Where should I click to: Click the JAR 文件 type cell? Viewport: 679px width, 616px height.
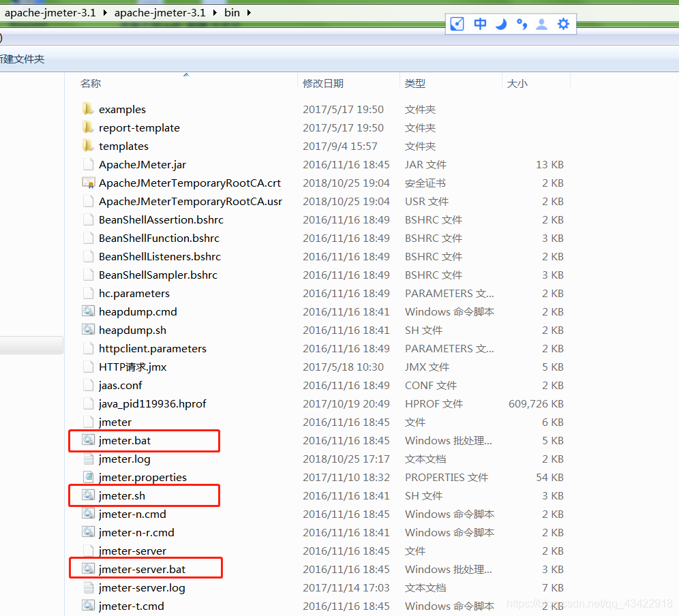point(425,164)
